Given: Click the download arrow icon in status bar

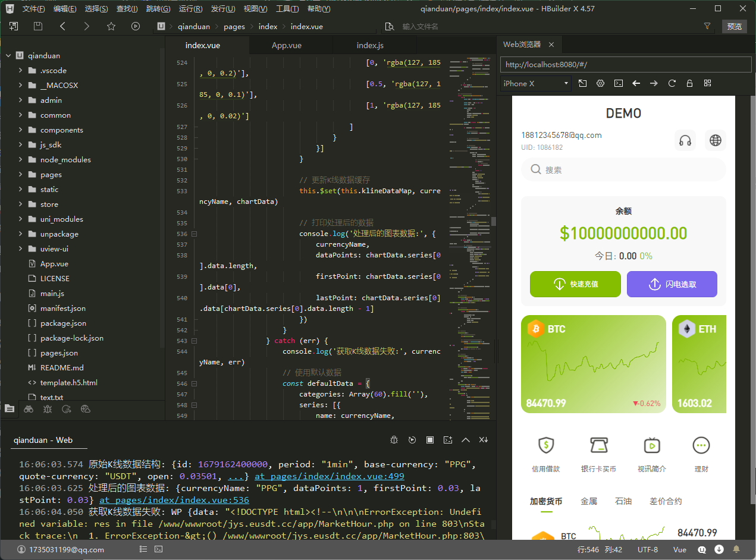Looking at the screenshot, I should (x=719, y=549).
